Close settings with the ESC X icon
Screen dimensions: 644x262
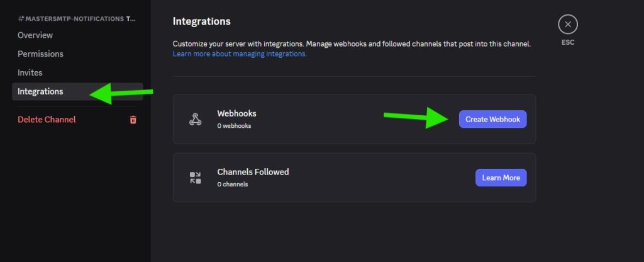[568, 25]
